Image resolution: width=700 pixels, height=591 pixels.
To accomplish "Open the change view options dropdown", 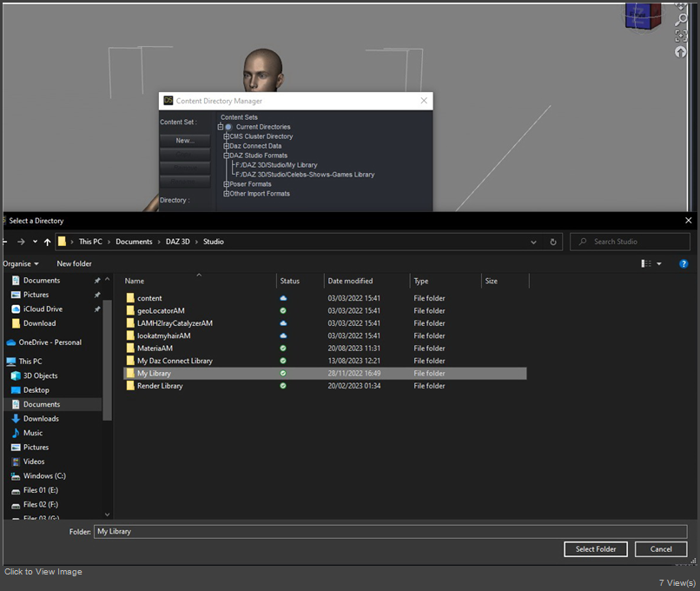I will [x=659, y=263].
